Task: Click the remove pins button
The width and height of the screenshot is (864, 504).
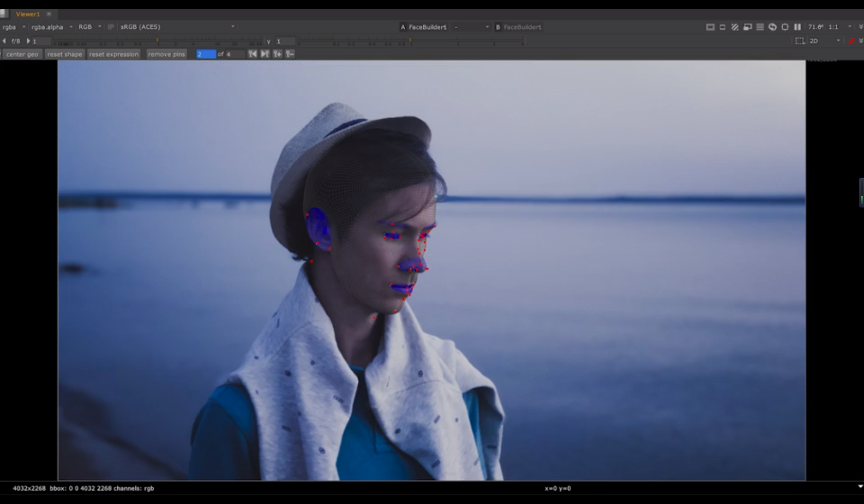Action: click(166, 54)
